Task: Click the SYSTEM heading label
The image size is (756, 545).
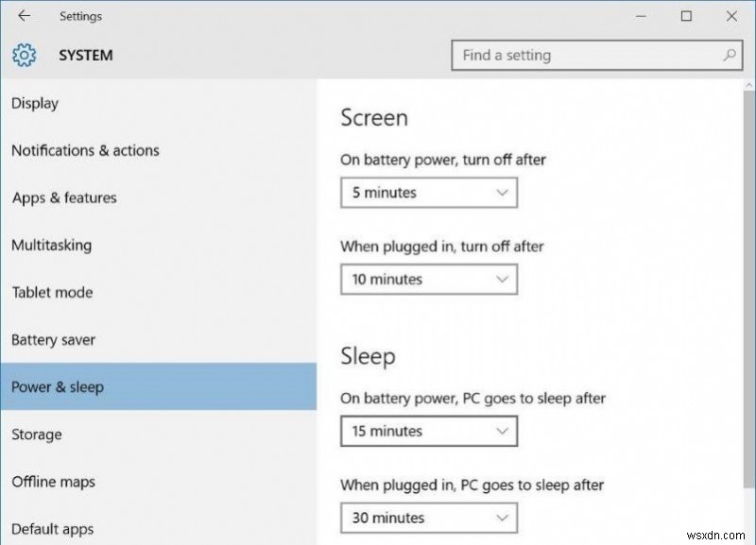Action: pos(85,55)
